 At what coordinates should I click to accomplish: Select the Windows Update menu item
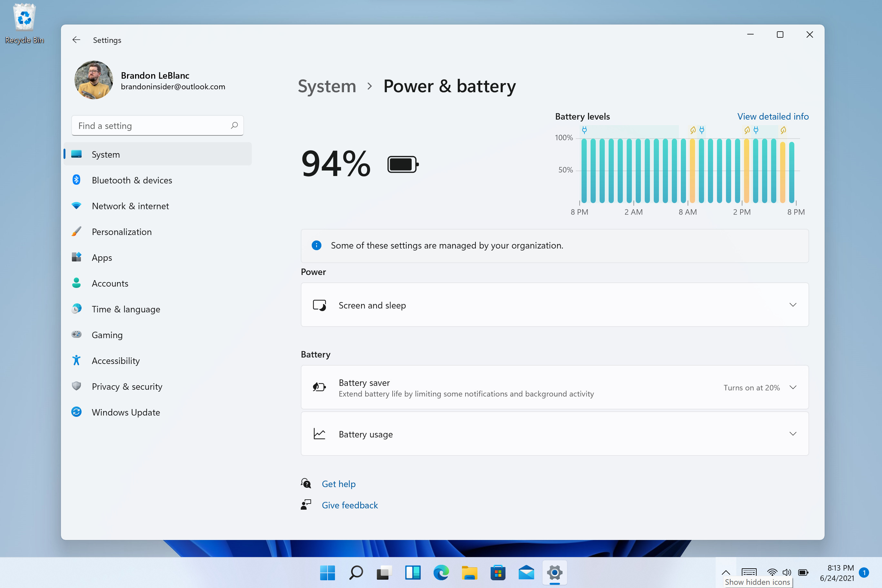125,412
